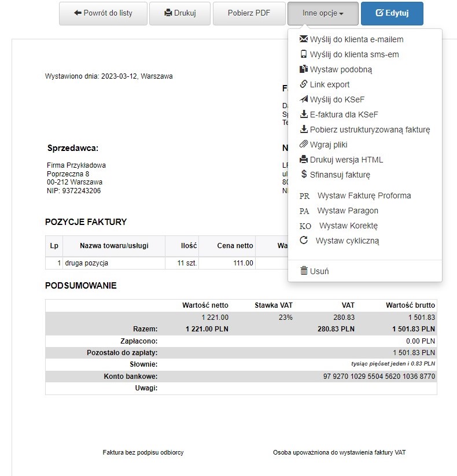Click the bank account number 97 9270 1029...
The width and height of the screenshot is (457, 476).
tap(379, 377)
